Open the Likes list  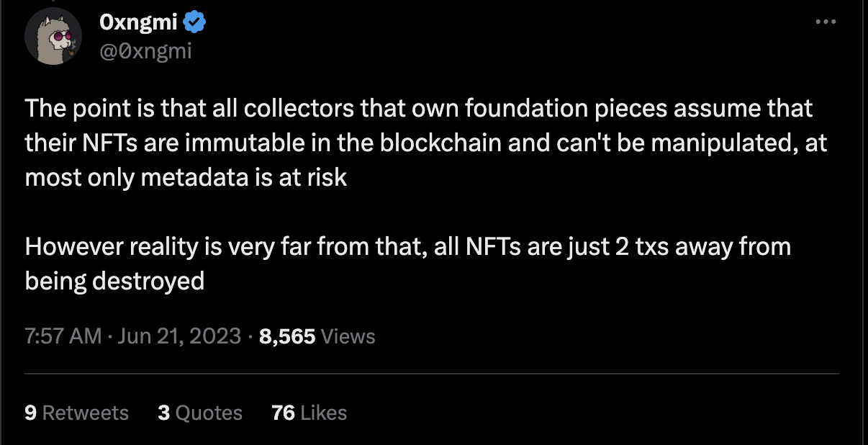click(324, 413)
